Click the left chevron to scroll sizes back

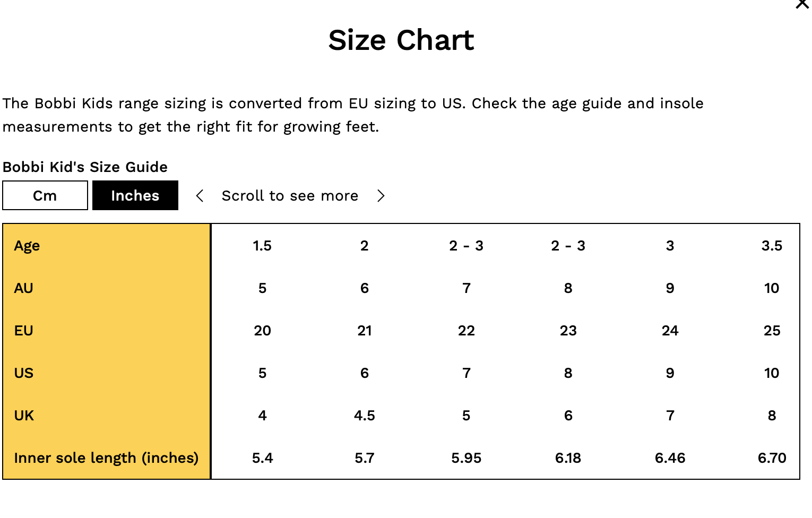(200, 196)
